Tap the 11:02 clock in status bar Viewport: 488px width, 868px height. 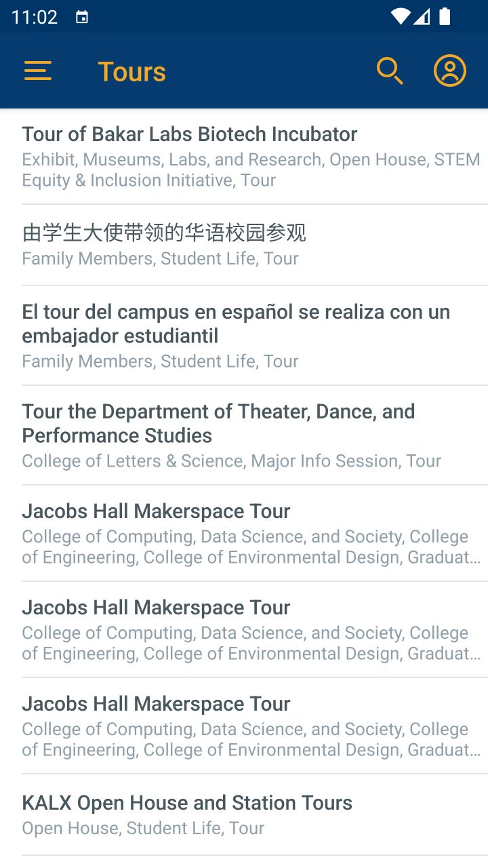pyautogui.click(x=34, y=17)
